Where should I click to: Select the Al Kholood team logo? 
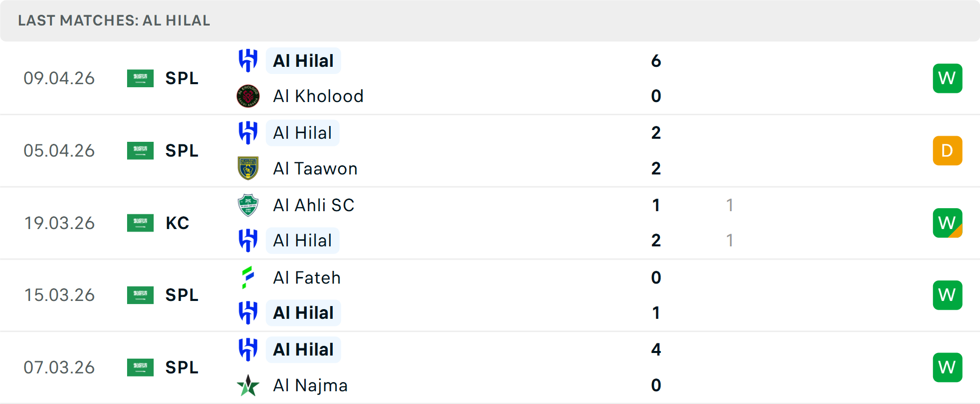coord(248,96)
